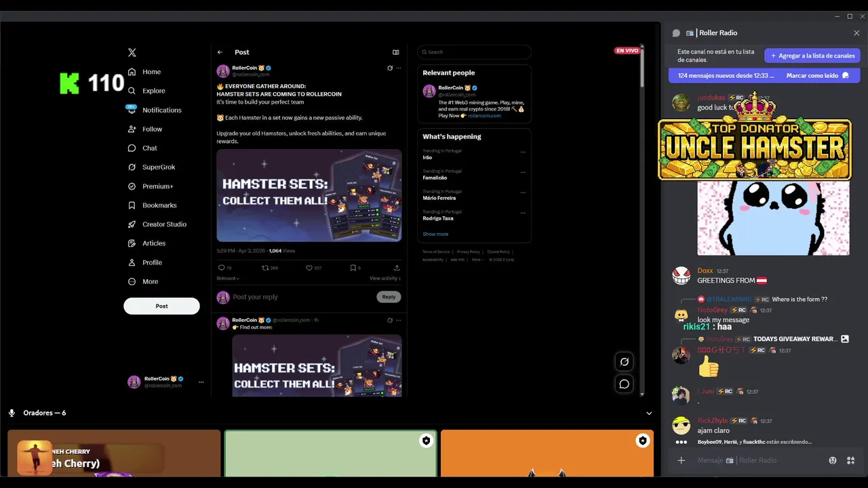
Task: Click shield badge on the green speaker tile
Action: tap(426, 441)
